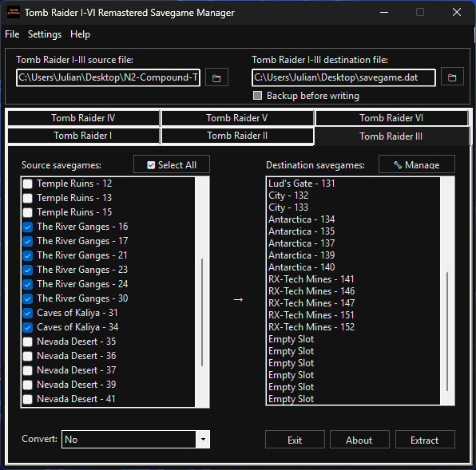Open the About dialog
The image size is (476, 470).
(x=359, y=440)
